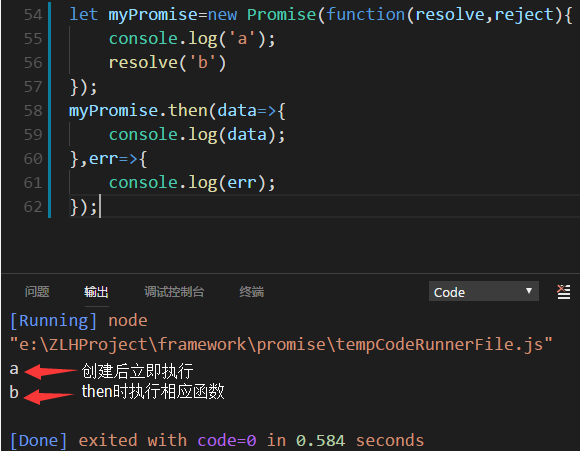Image resolution: width=580 pixels, height=451 pixels.
Task: Click line number 55 in gutter
Action: click(x=33, y=39)
